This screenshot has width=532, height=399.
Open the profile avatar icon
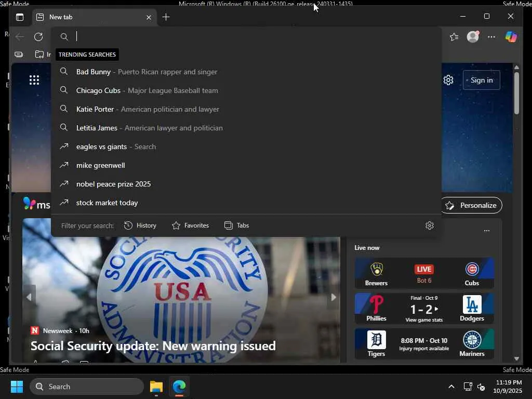(x=473, y=36)
